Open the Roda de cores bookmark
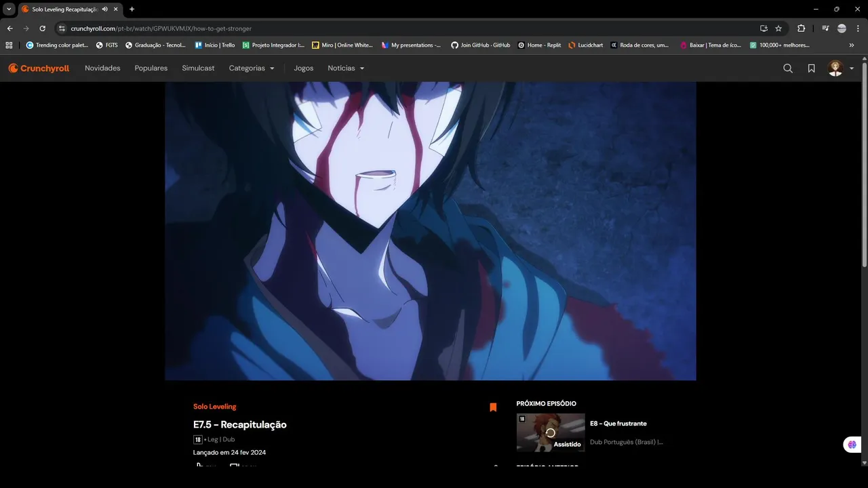 [639, 45]
